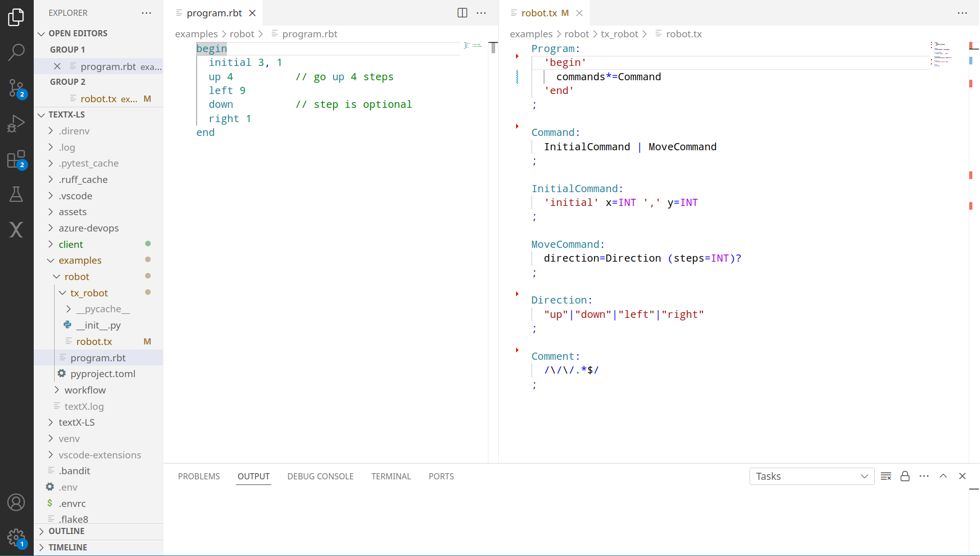980x556 pixels.
Task: Toggle output auto-scroll lock
Action: 905,476
